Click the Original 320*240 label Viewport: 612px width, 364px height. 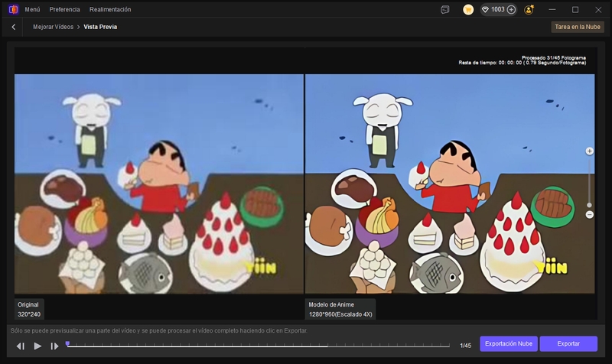click(29, 310)
